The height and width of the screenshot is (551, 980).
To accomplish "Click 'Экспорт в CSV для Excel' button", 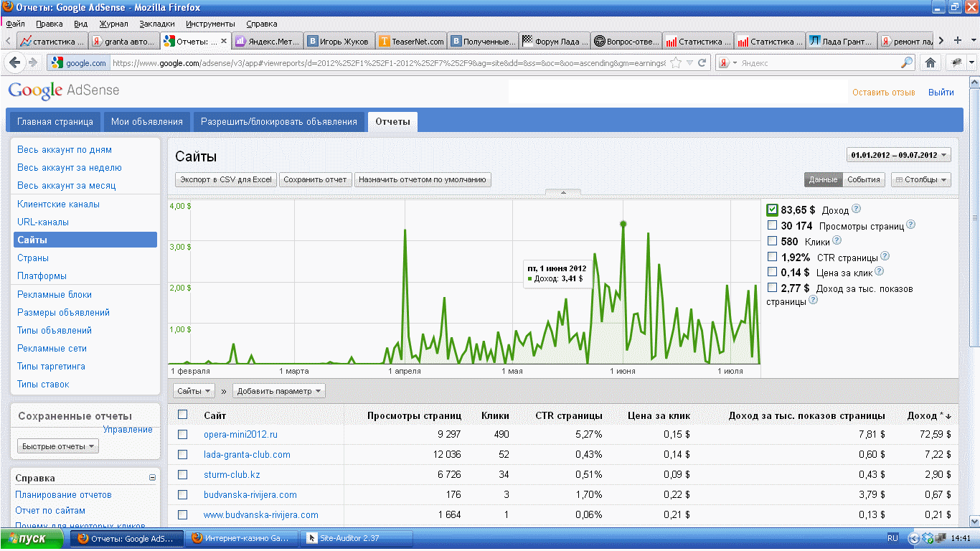I will [x=226, y=179].
